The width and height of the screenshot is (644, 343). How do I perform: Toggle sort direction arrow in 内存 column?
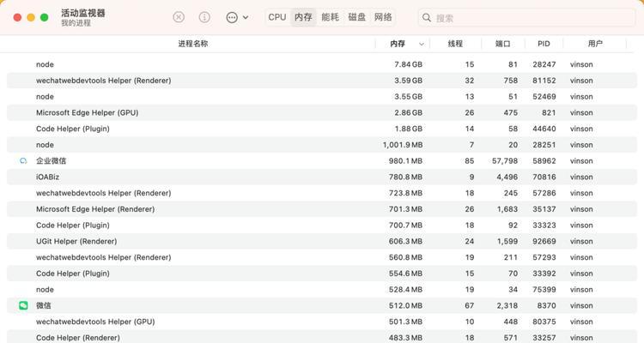[x=422, y=44]
